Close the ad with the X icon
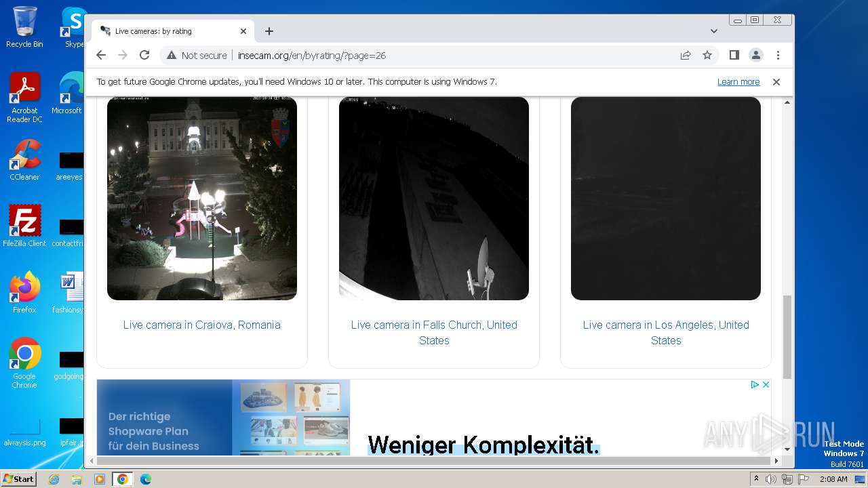The width and height of the screenshot is (868, 488). 766,384
